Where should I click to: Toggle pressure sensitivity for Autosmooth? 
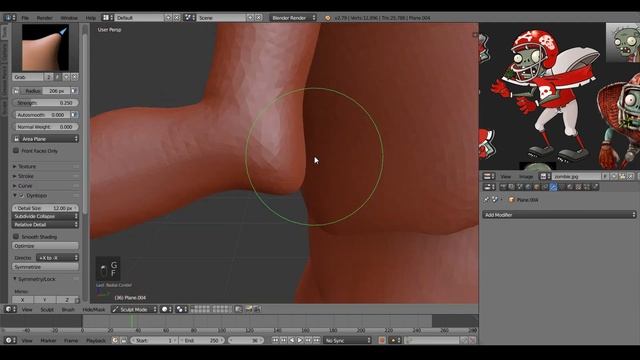click(x=74, y=115)
